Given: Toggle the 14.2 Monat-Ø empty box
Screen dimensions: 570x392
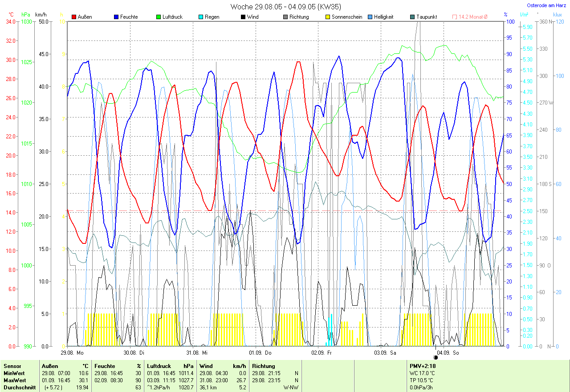Looking at the screenshot, I should pyautogui.click(x=455, y=17).
